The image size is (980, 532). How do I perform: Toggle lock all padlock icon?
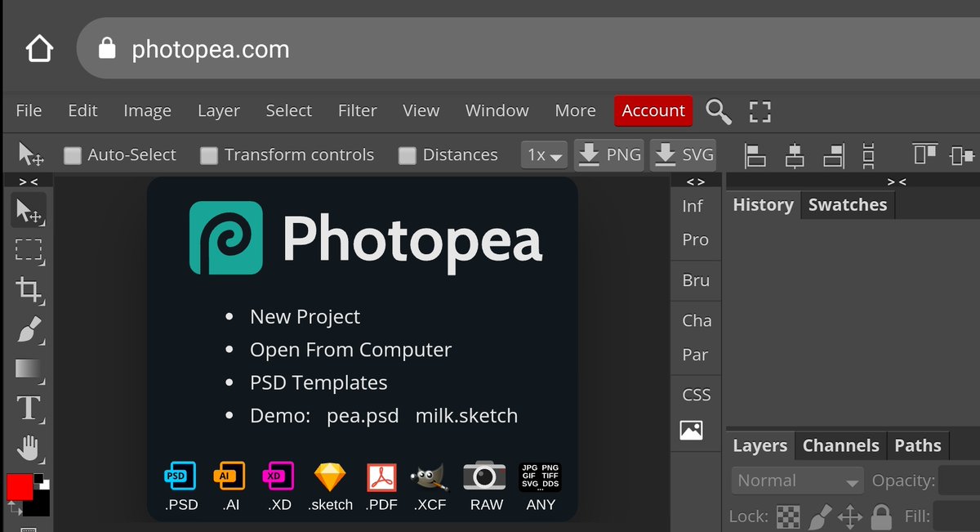[880, 516]
